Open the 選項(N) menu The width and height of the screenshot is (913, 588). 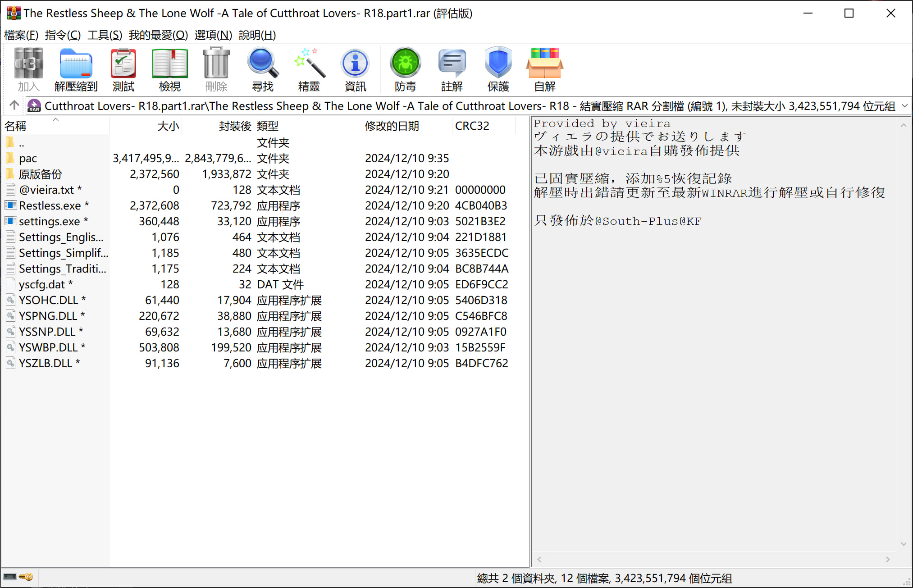(x=213, y=35)
